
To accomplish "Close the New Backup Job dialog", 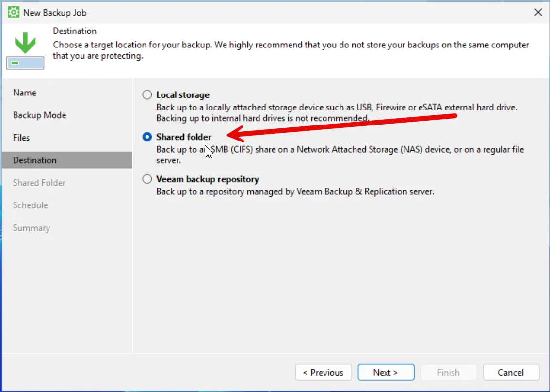I will pos(538,13).
